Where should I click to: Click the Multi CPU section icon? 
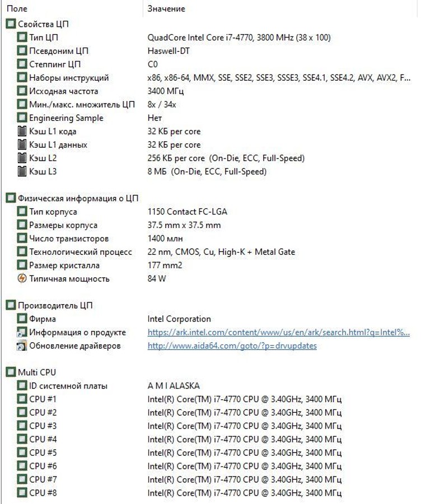coord(11,372)
